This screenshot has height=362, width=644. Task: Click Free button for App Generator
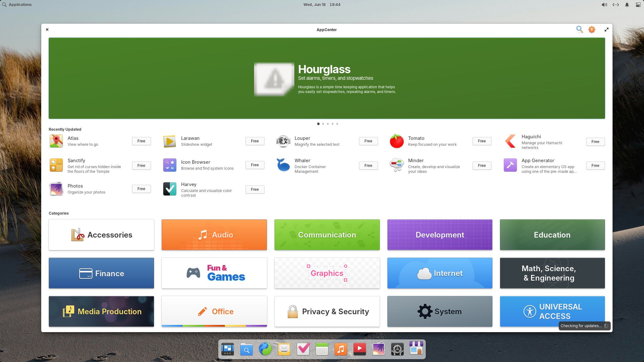595,166
